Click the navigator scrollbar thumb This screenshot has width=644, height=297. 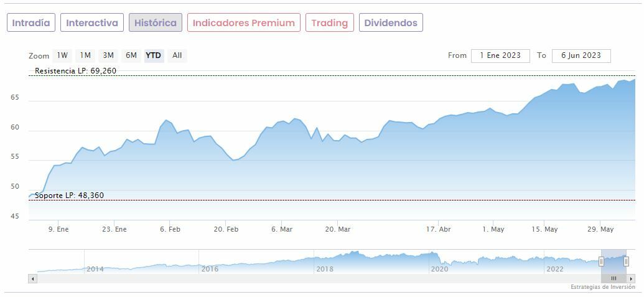(x=614, y=278)
